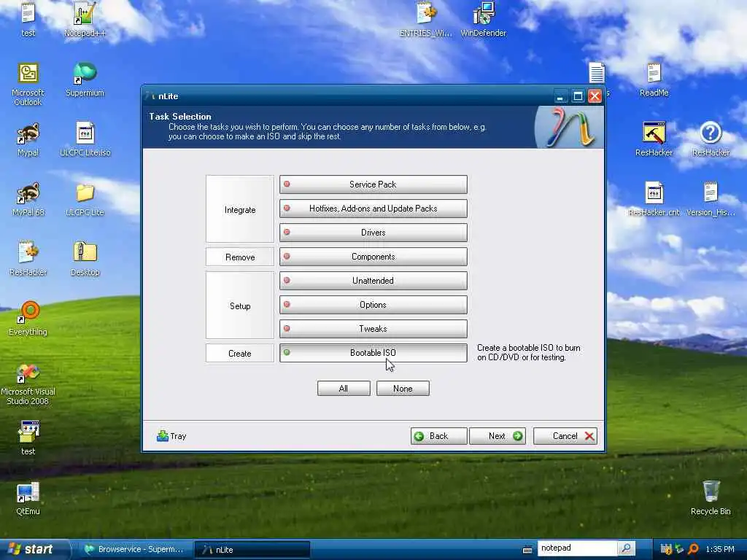Select the MyPal 68 desktop icon
This screenshot has height=560, width=747.
click(28, 200)
